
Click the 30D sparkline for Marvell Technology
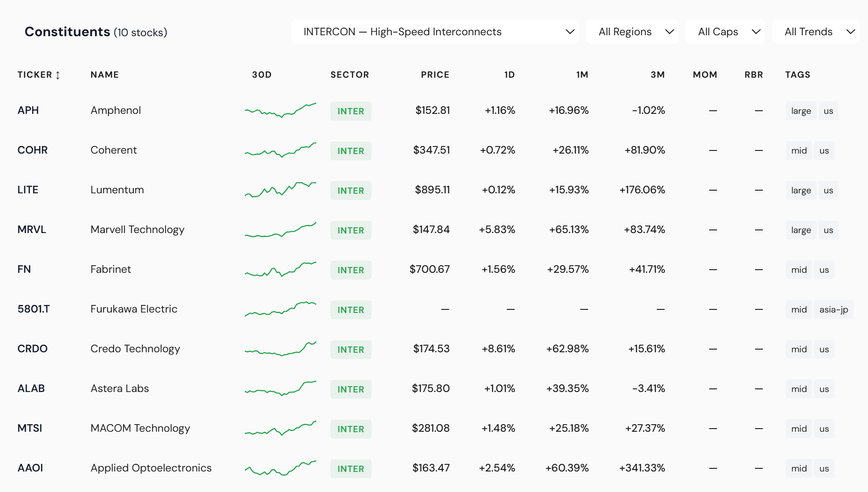point(280,229)
